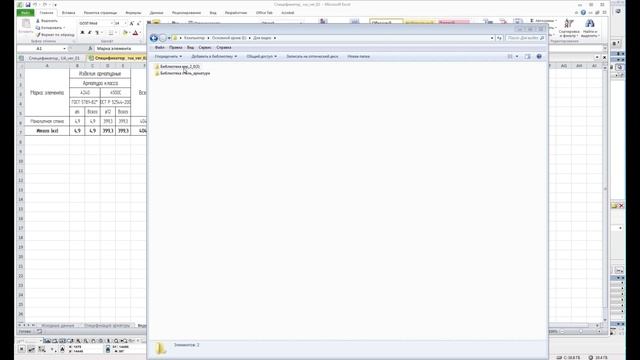Toggle Explorer preview pane
The width and height of the screenshot is (640, 360).
527,56
